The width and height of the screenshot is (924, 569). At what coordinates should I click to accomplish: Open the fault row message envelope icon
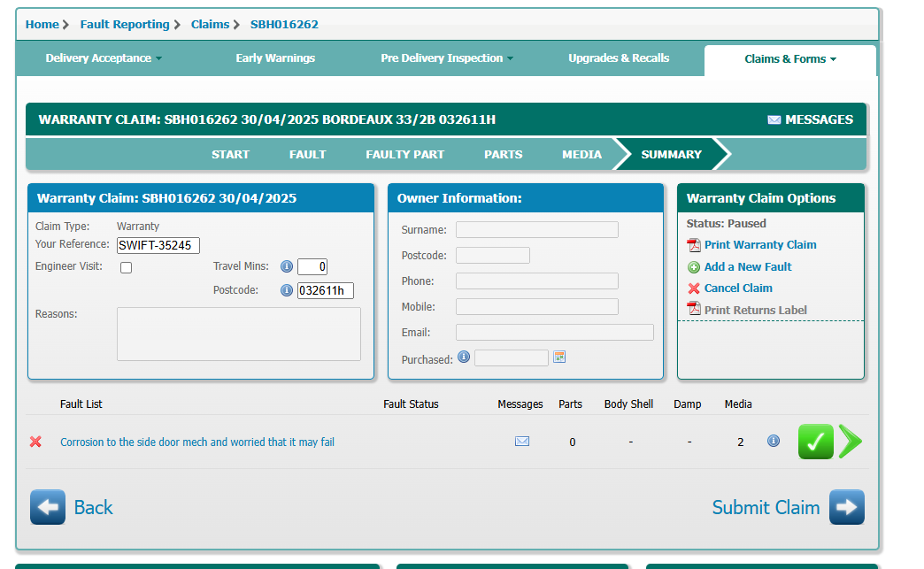click(522, 442)
